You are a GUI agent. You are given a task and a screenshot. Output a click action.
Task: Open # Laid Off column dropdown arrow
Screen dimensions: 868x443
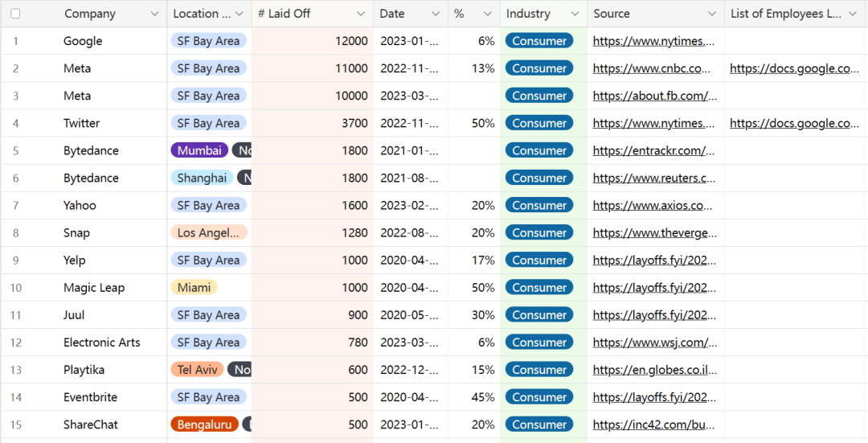coord(361,14)
